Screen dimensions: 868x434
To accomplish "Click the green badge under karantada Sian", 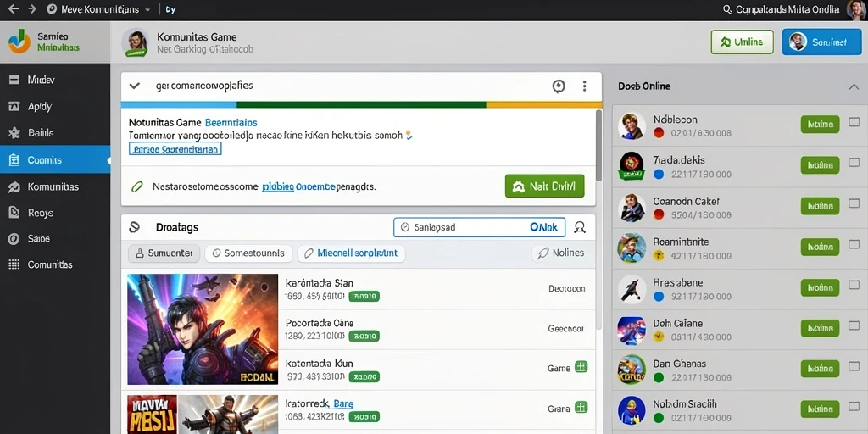I will coord(364,297).
